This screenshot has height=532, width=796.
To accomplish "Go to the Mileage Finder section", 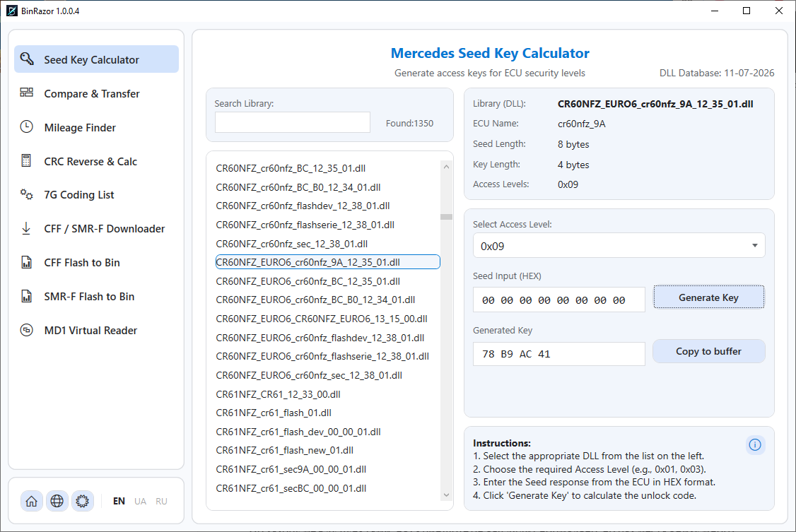I will click(x=96, y=127).
